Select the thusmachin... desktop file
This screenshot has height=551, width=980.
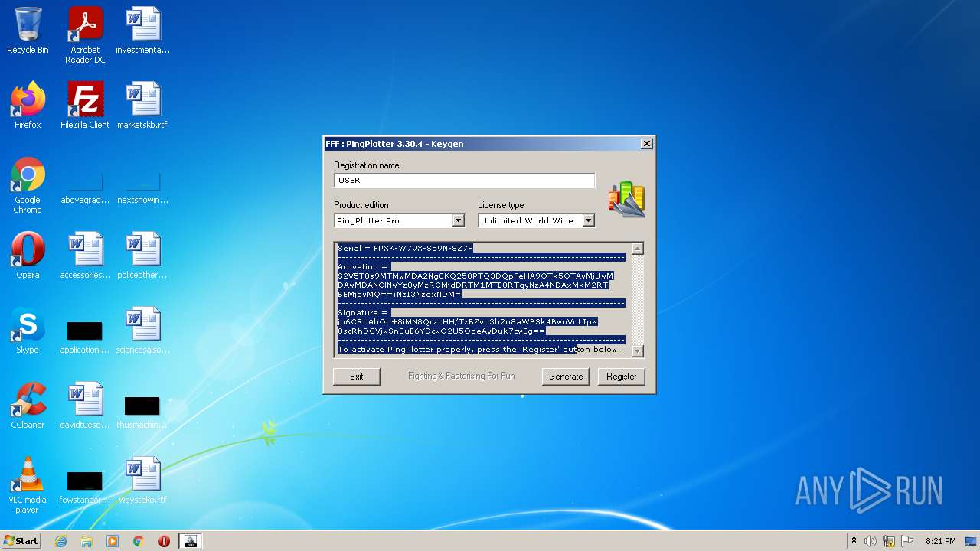click(x=142, y=411)
